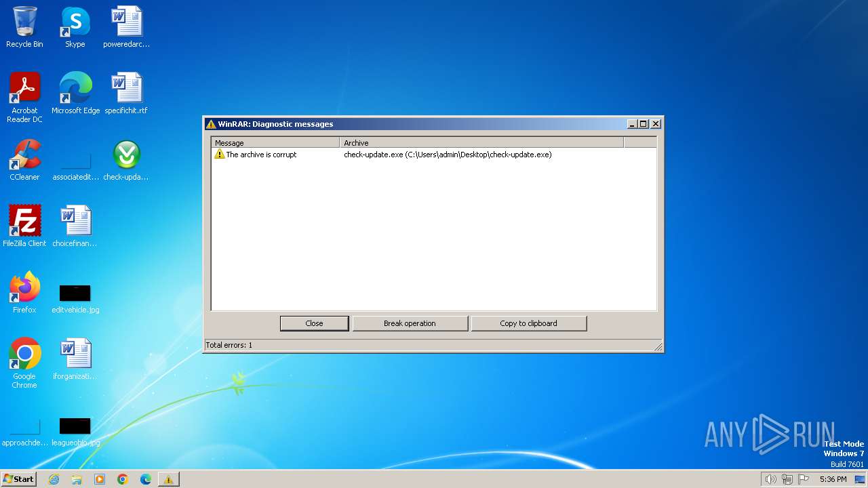Open the Recycle Bin desktop icon
Viewport: 868px width, 488px height.
[x=24, y=27]
